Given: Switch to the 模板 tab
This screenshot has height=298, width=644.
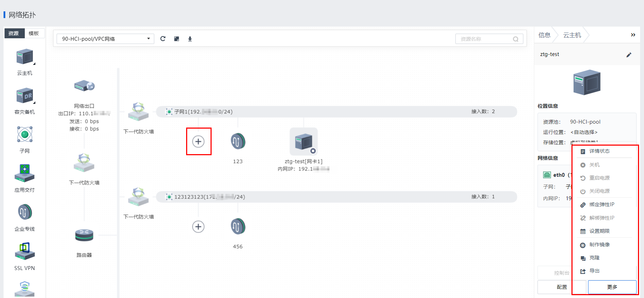Looking at the screenshot, I should [x=34, y=33].
